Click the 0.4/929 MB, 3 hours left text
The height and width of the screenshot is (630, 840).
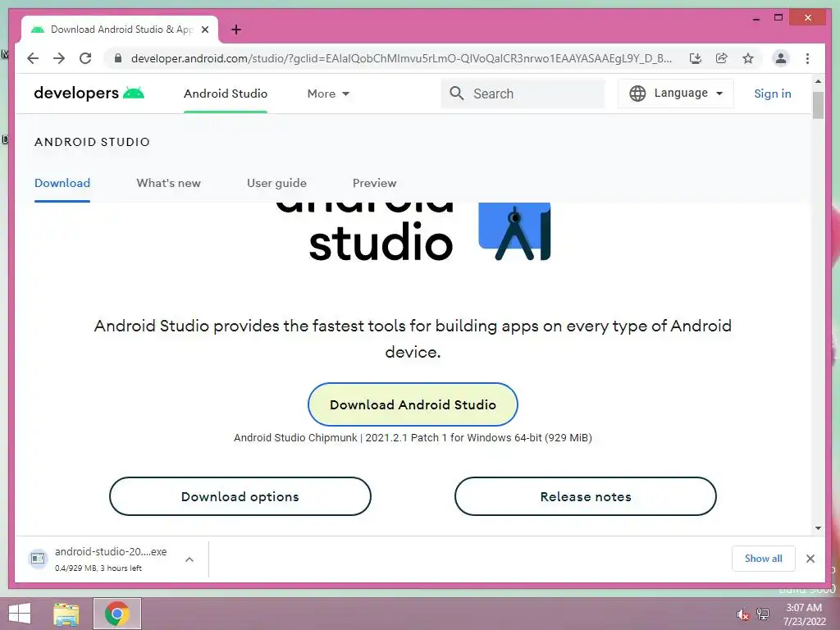[98, 568]
